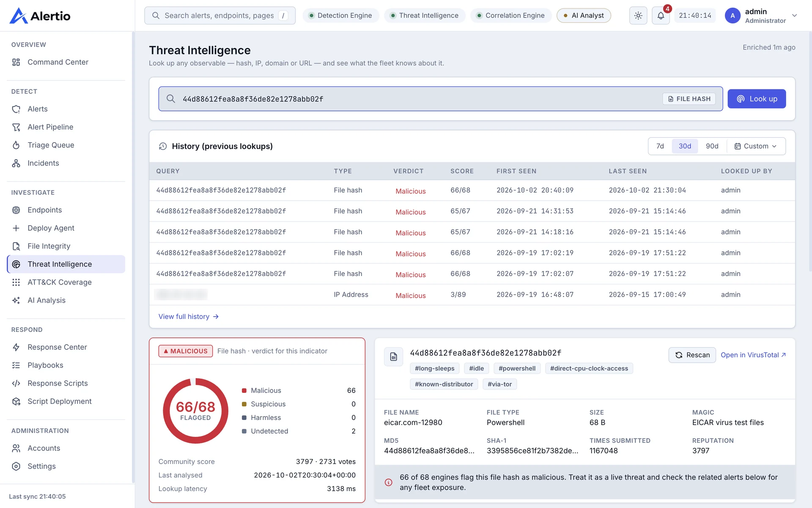Image resolution: width=812 pixels, height=508 pixels.
Task: Click the Playbooks list icon
Action: click(16, 365)
